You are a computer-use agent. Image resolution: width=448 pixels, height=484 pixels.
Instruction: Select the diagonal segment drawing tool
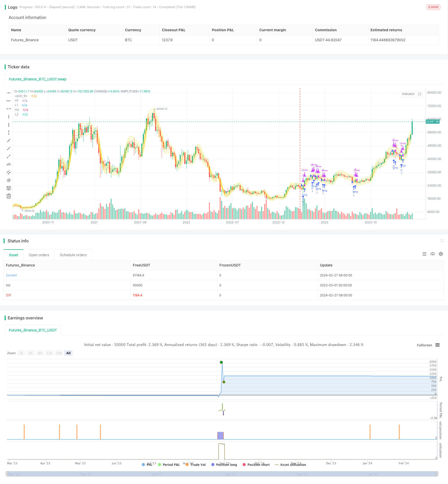click(x=9, y=156)
